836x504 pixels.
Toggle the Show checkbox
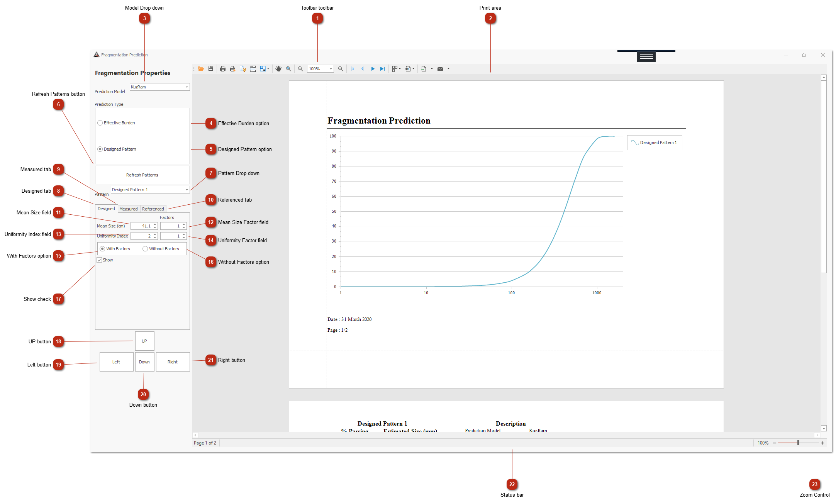click(99, 260)
